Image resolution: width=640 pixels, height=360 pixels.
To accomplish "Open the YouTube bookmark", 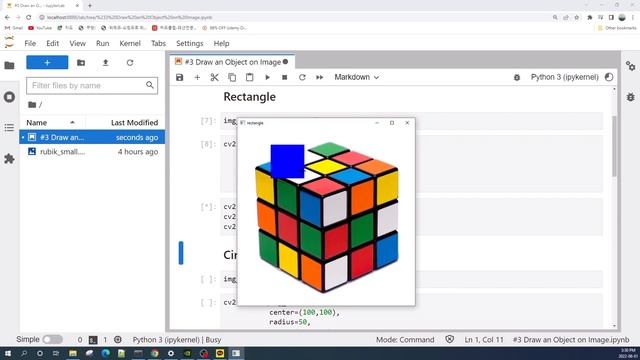I will 40,28.
